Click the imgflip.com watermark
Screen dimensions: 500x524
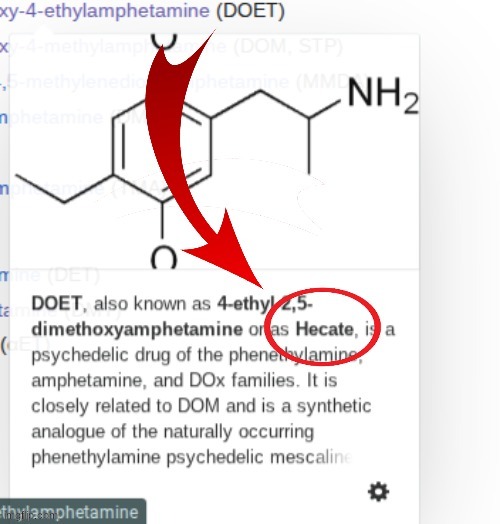(27, 516)
